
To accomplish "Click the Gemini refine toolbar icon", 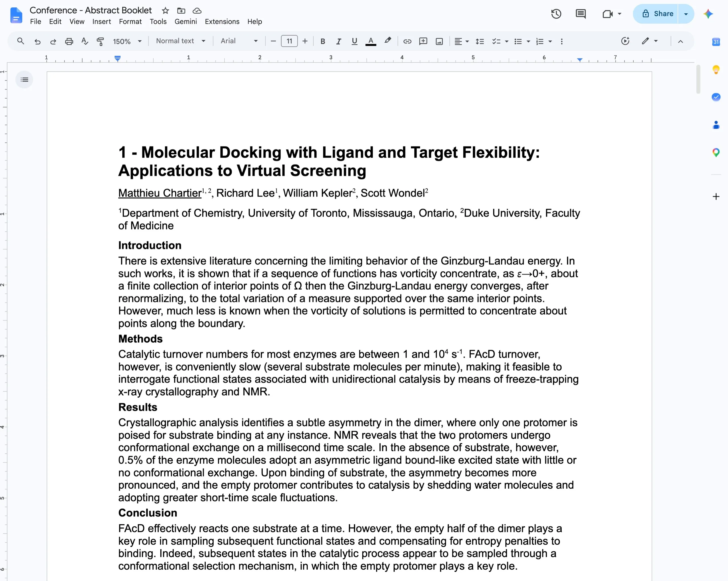I will click(625, 41).
